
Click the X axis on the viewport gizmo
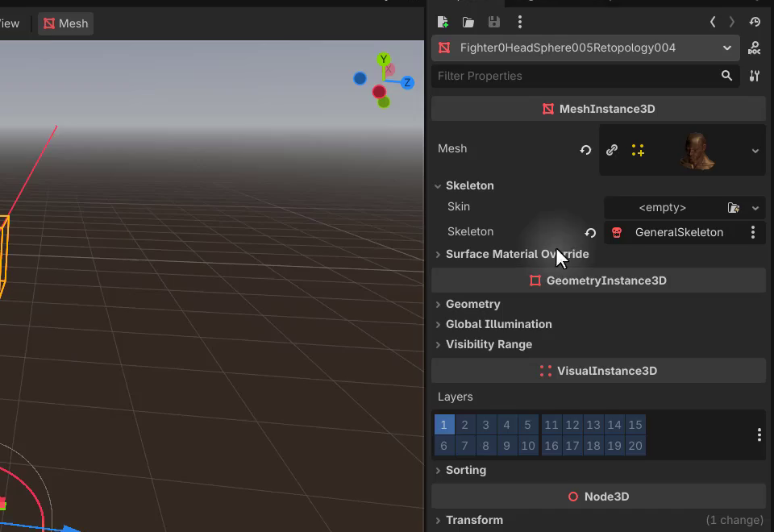[x=389, y=69]
